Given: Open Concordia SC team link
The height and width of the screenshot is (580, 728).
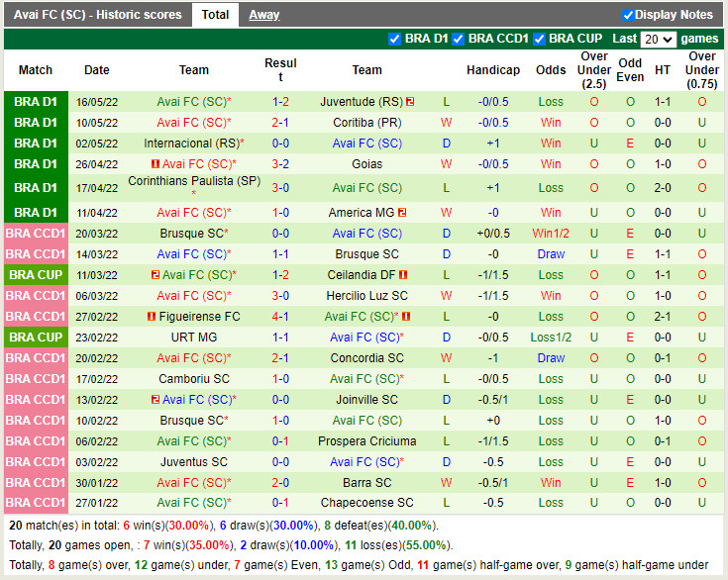Looking at the screenshot, I should 366,358.
